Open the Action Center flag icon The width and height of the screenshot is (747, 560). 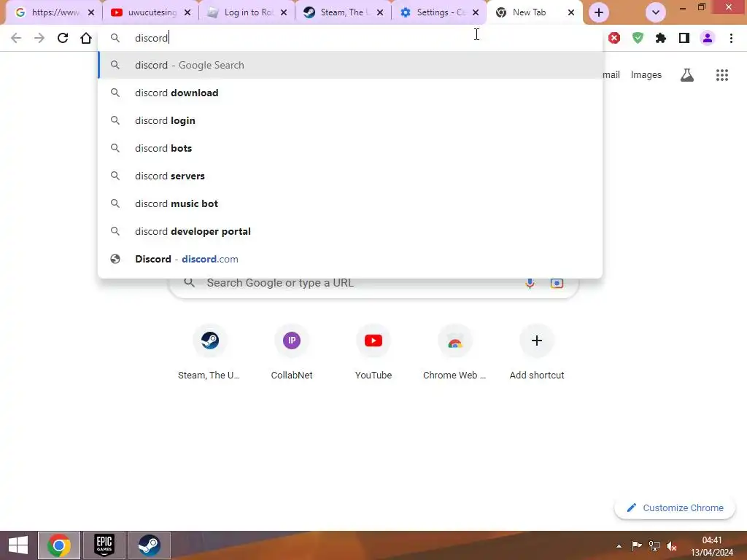[x=636, y=546]
